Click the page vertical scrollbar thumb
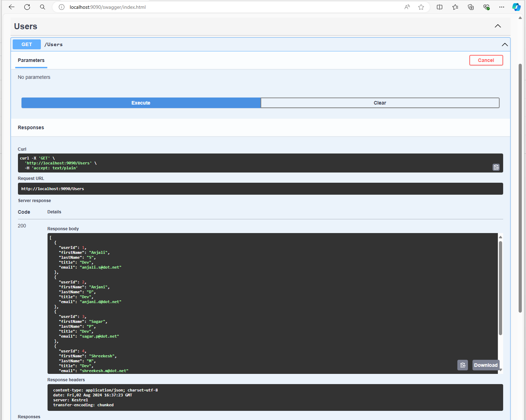Image resolution: width=526 pixels, height=420 pixels. click(520, 188)
